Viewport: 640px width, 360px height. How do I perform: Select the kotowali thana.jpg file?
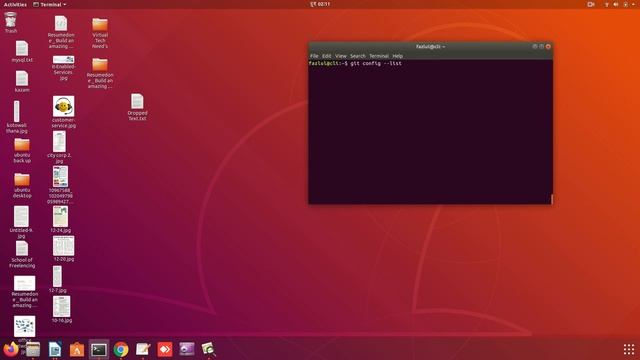tap(17, 117)
